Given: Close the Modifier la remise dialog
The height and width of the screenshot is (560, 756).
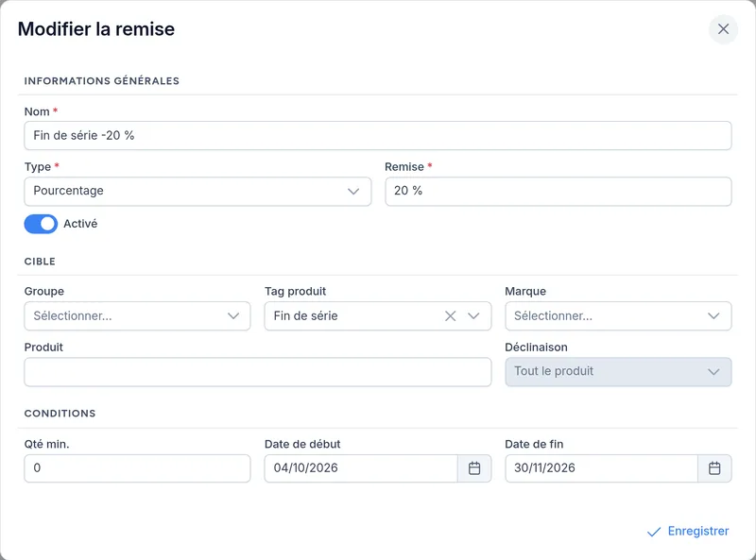Looking at the screenshot, I should 723,29.
